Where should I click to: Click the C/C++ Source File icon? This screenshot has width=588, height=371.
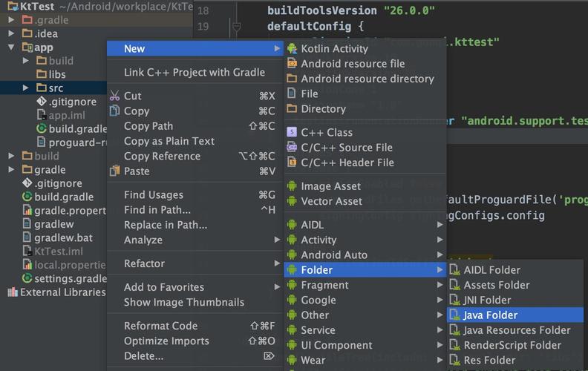[292, 147]
